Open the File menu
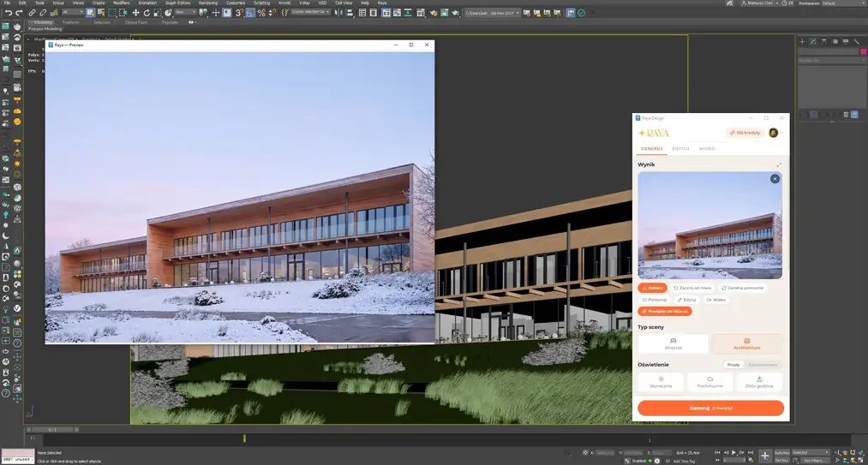Image resolution: width=868 pixels, height=465 pixels. pyautogui.click(x=7, y=3)
